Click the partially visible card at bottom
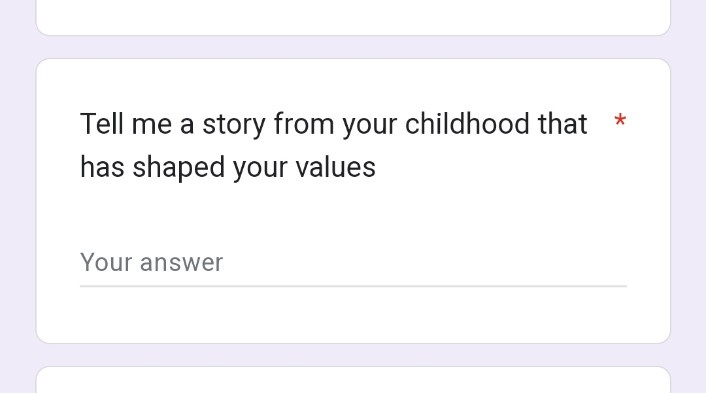The image size is (706, 393). point(353,380)
